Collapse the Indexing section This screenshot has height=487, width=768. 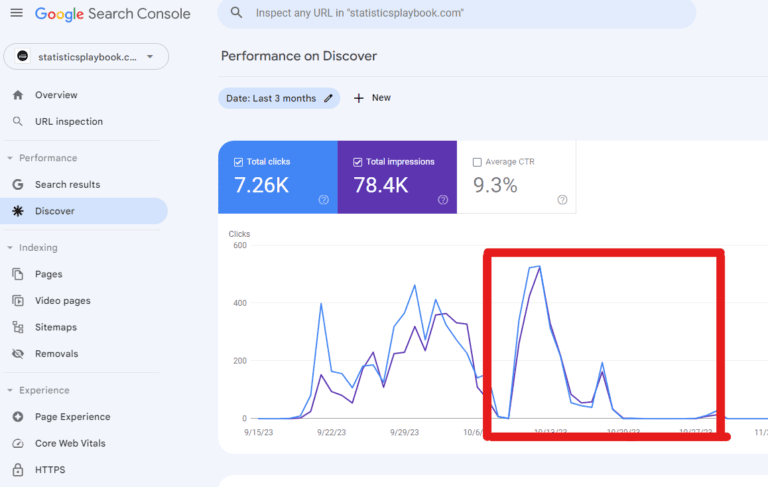tap(10, 247)
